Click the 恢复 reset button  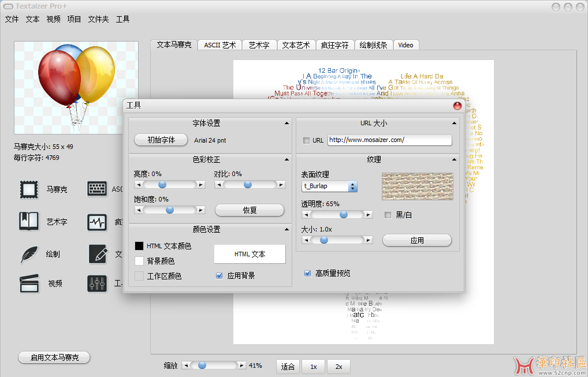[x=250, y=210]
